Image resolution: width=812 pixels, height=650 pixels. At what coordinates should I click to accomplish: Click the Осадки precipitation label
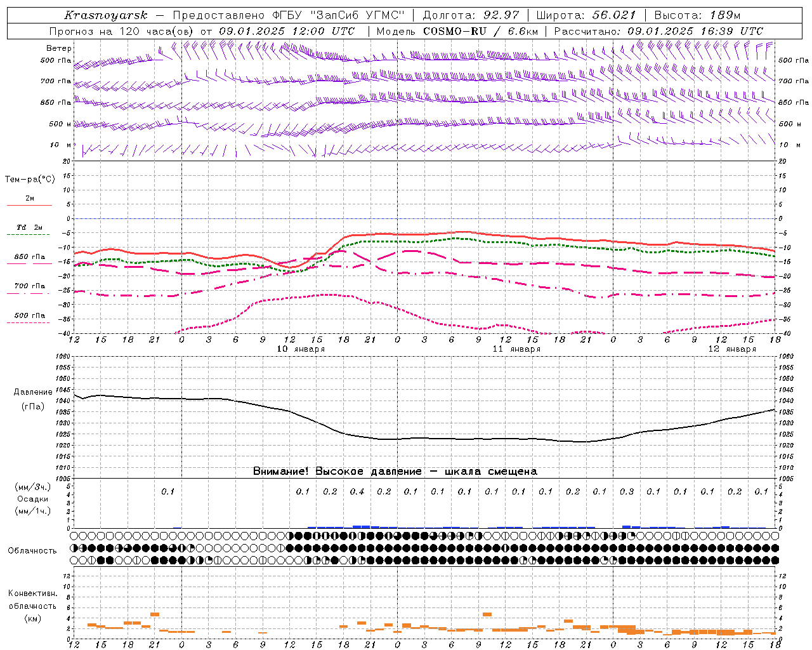tap(33, 499)
